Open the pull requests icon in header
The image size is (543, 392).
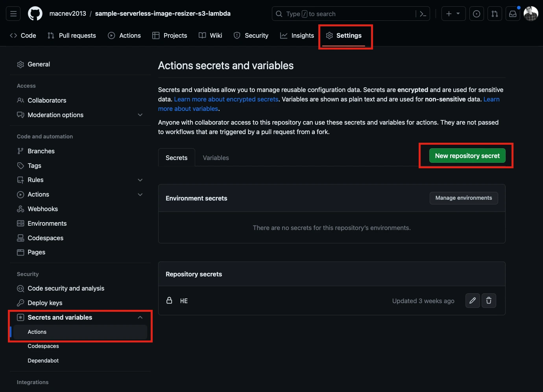click(495, 14)
